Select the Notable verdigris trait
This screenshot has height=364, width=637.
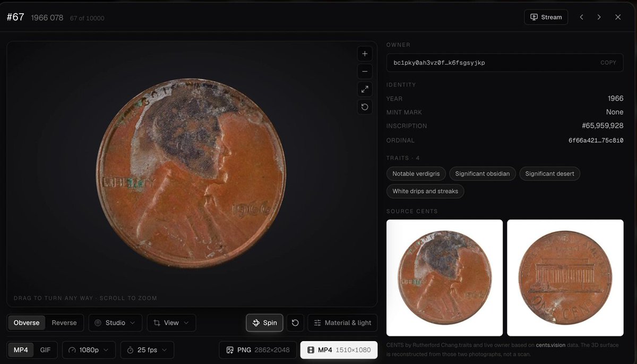click(x=416, y=174)
